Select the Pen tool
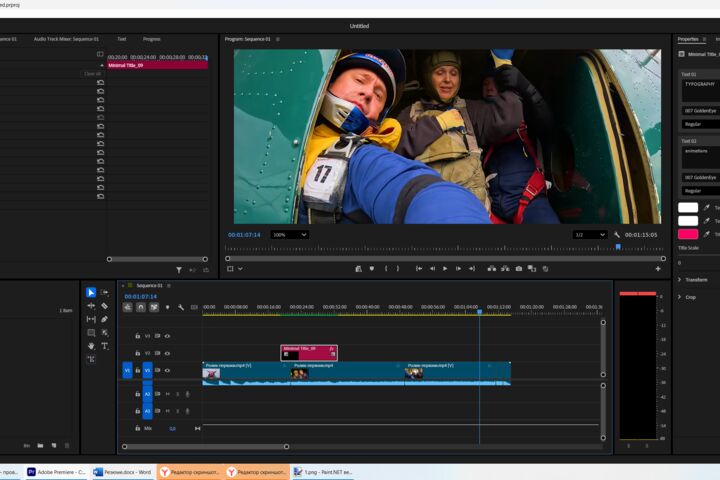 click(105, 319)
